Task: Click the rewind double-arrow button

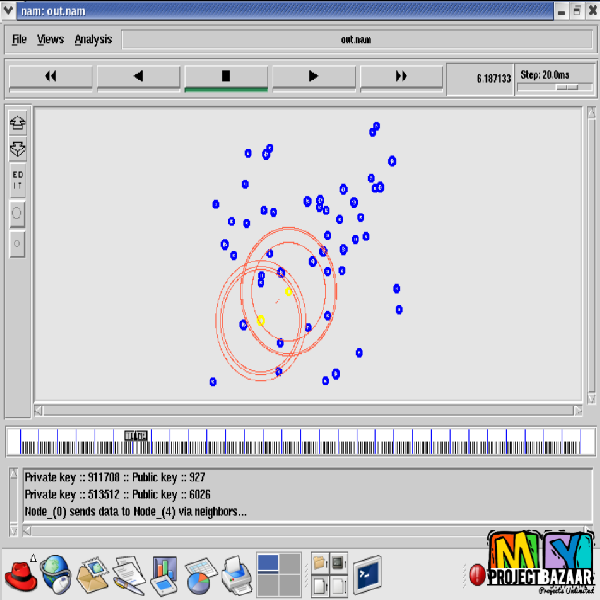Action: 51,77
